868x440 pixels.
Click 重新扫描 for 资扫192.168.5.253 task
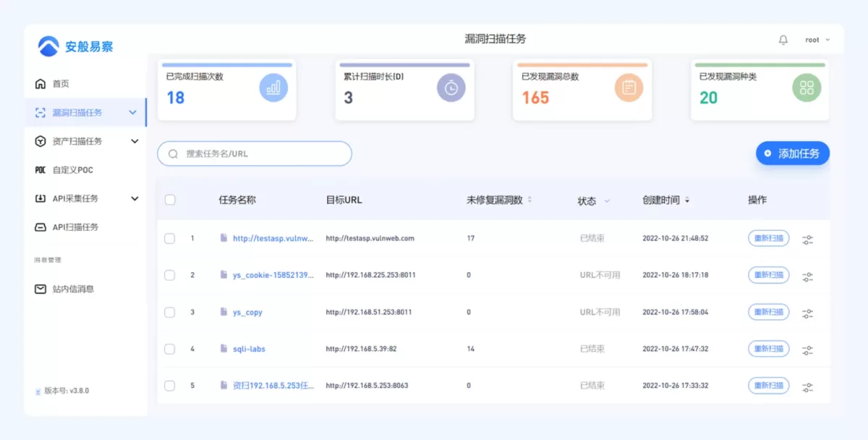[x=768, y=386]
